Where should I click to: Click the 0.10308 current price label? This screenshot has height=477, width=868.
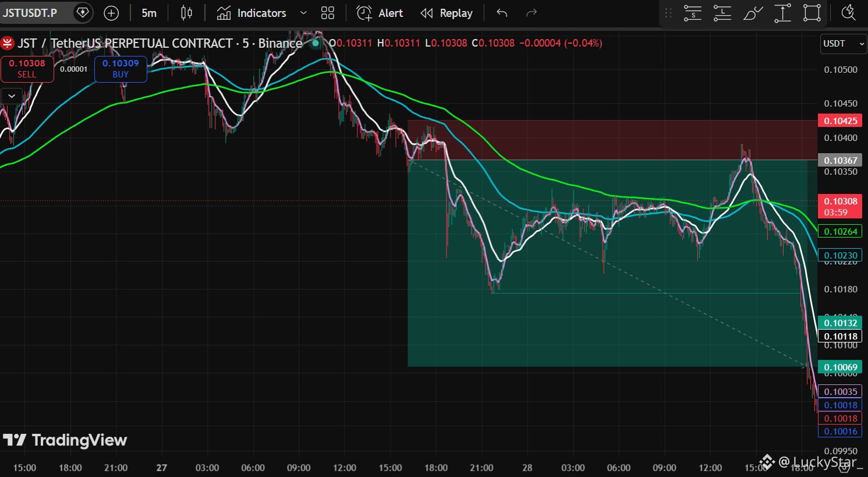tap(840, 207)
